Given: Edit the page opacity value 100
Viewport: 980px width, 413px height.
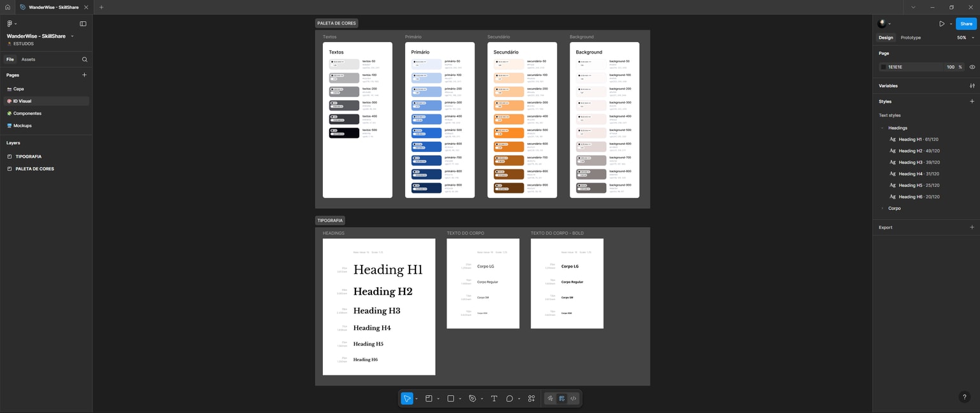Looking at the screenshot, I should [951, 67].
